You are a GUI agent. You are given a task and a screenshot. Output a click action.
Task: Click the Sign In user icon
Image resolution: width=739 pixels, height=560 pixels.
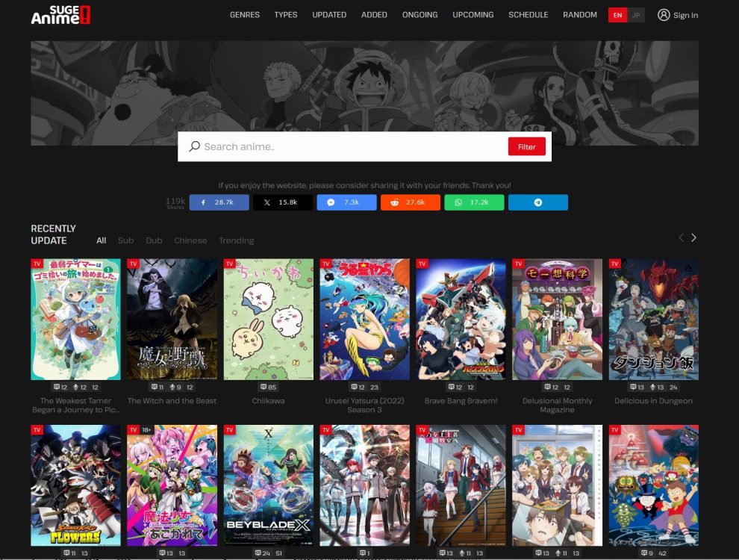pyautogui.click(x=664, y=15)
